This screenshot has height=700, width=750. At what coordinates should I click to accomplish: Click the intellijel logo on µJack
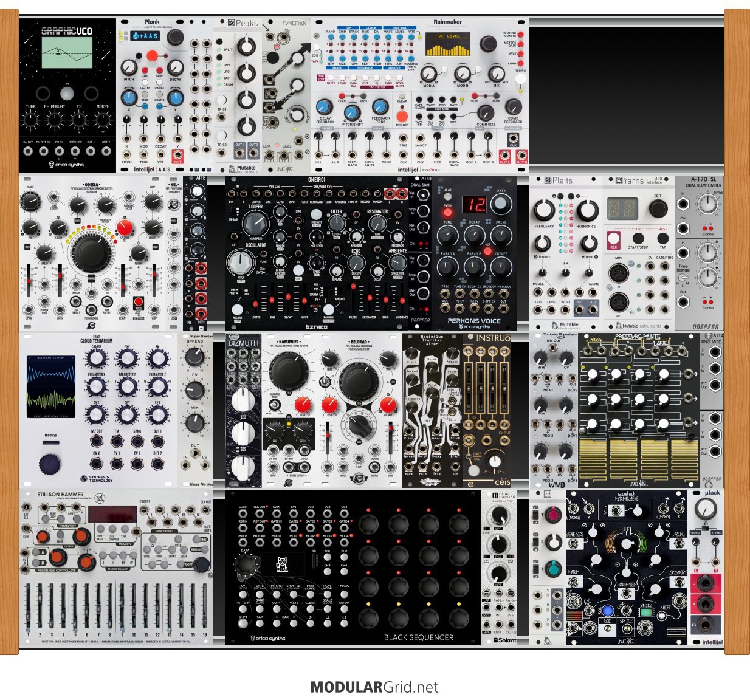pos(712,642)
